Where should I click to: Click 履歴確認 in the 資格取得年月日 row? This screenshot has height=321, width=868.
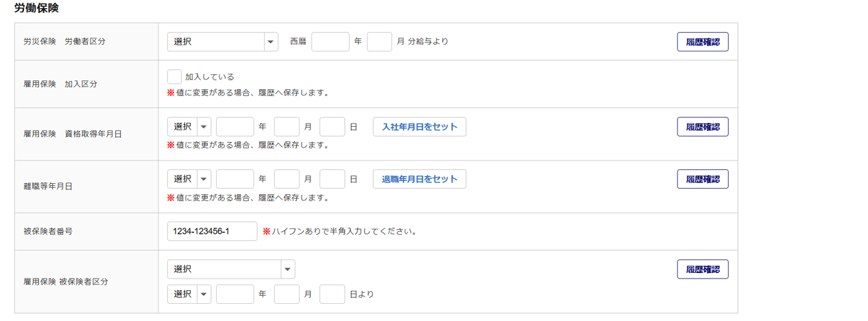(x=702, y=127)
